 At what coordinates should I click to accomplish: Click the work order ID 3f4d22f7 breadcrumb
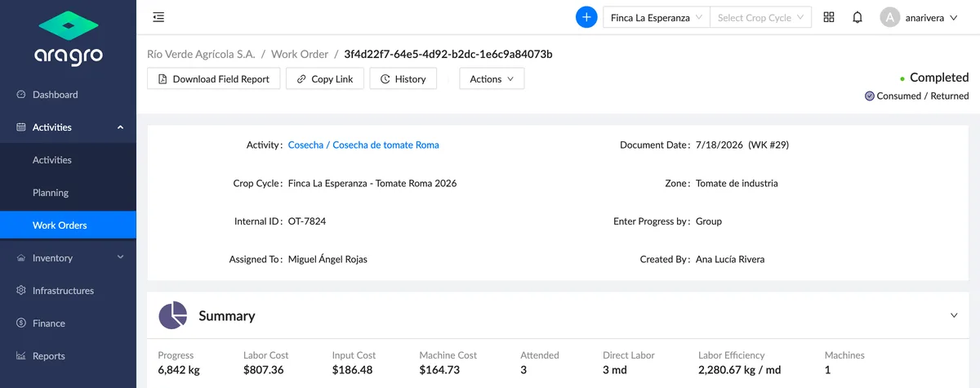point(448,55)
